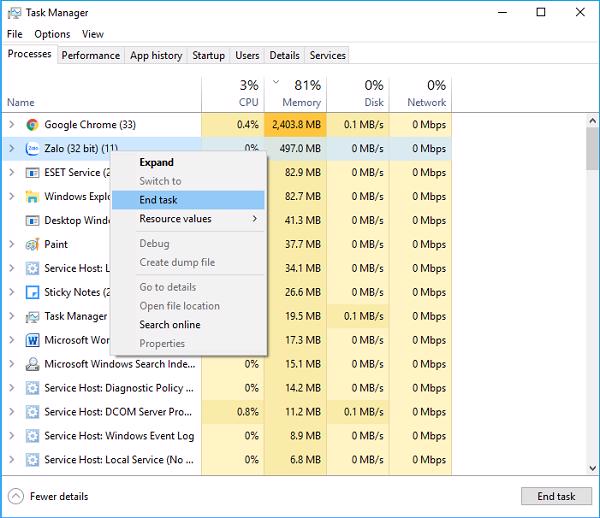This screenshot has width=600, height=518.
Task: Select Search online in the context menu
Action: [188, 325]
